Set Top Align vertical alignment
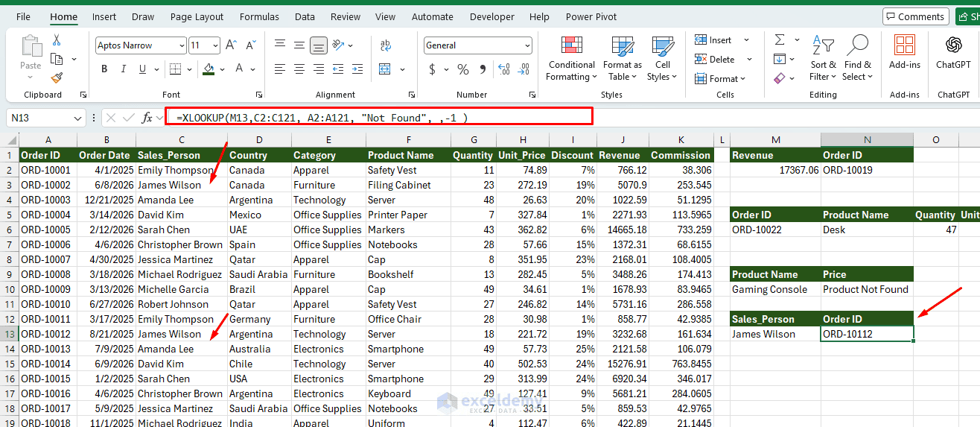 tap(280, 45)
